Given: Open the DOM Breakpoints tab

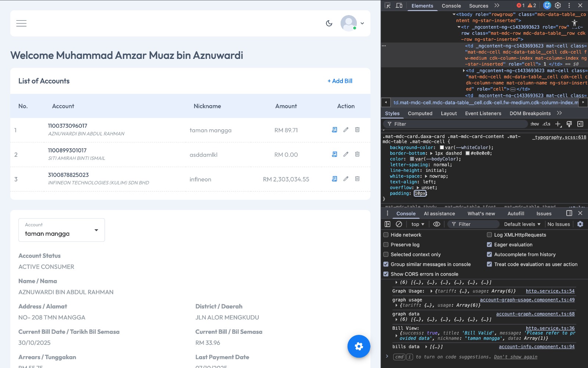Looking at the screenshot, I should [530, 113].
